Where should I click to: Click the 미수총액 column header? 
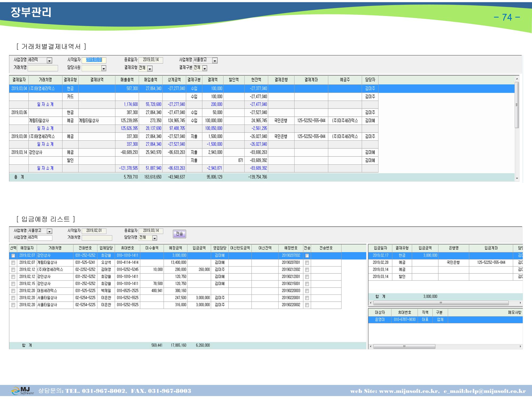pos(152,248)
